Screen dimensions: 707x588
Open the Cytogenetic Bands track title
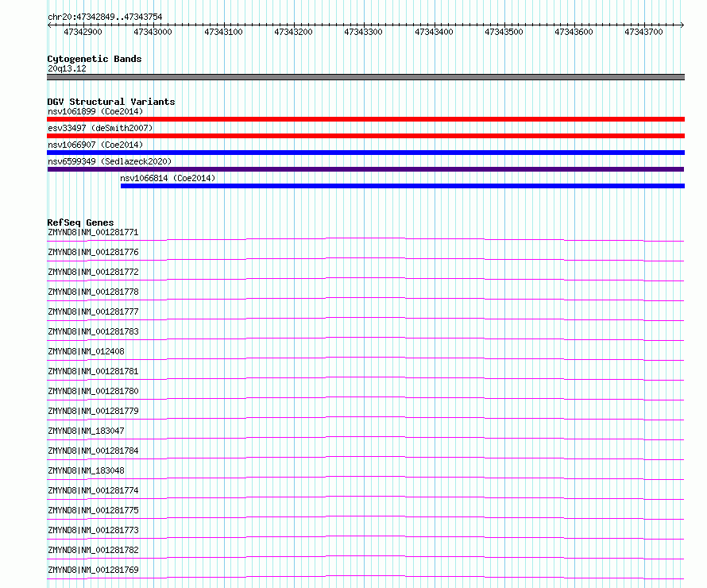point(95,59)
